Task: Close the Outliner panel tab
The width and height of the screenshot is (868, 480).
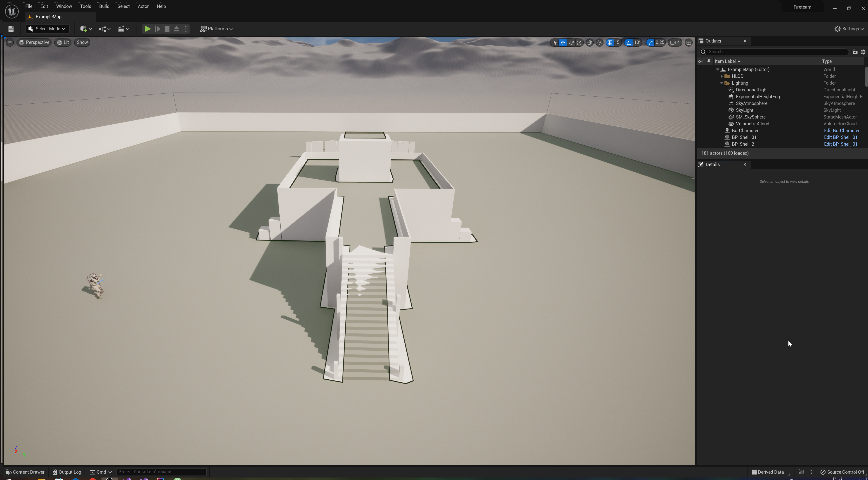Action: [x=745, y=41]
